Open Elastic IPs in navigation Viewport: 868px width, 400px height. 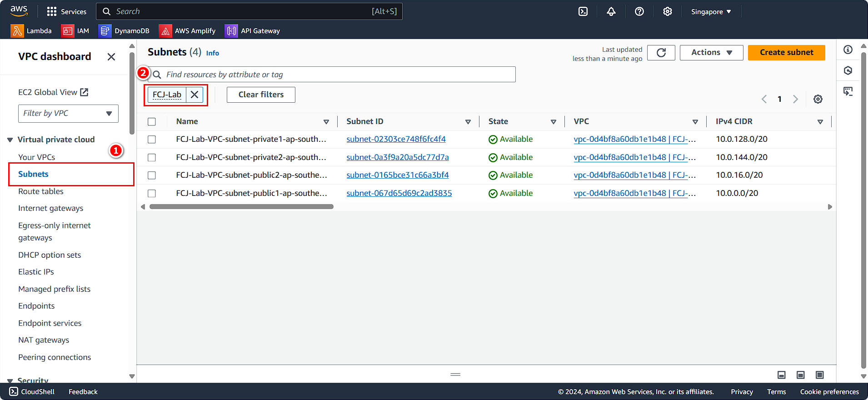(x=36, y=272)
